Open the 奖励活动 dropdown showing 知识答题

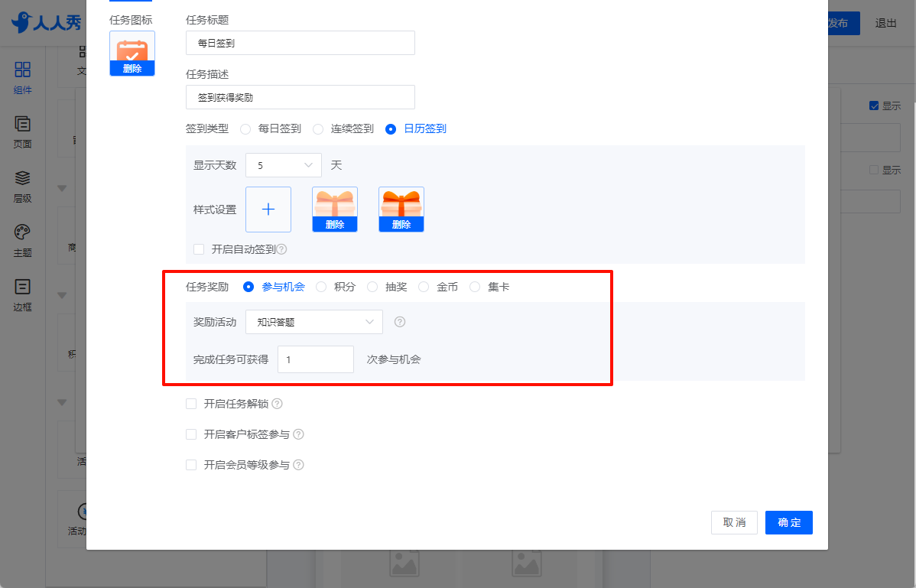point(314,322)
